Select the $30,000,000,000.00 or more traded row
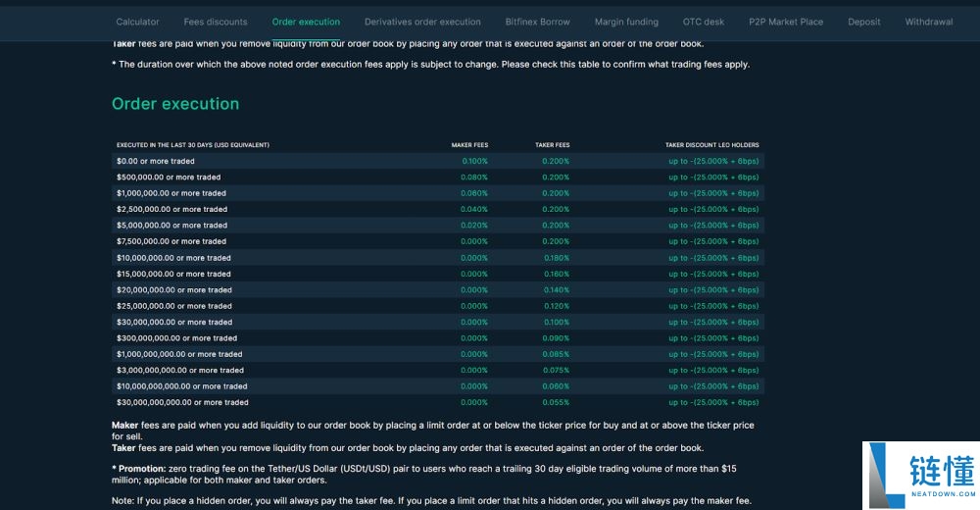The image size is (980, 510). pos(437,402)
